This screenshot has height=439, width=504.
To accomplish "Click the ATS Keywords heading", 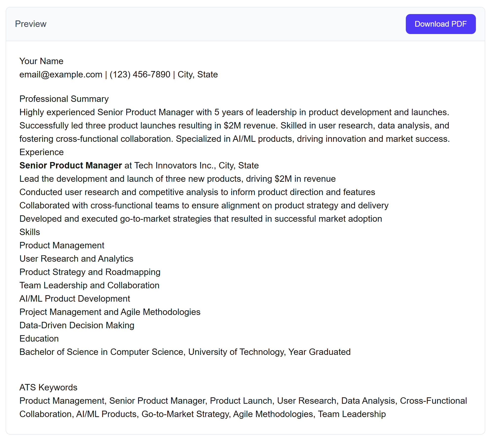I will pyautogui.click(x=48, y=387).
